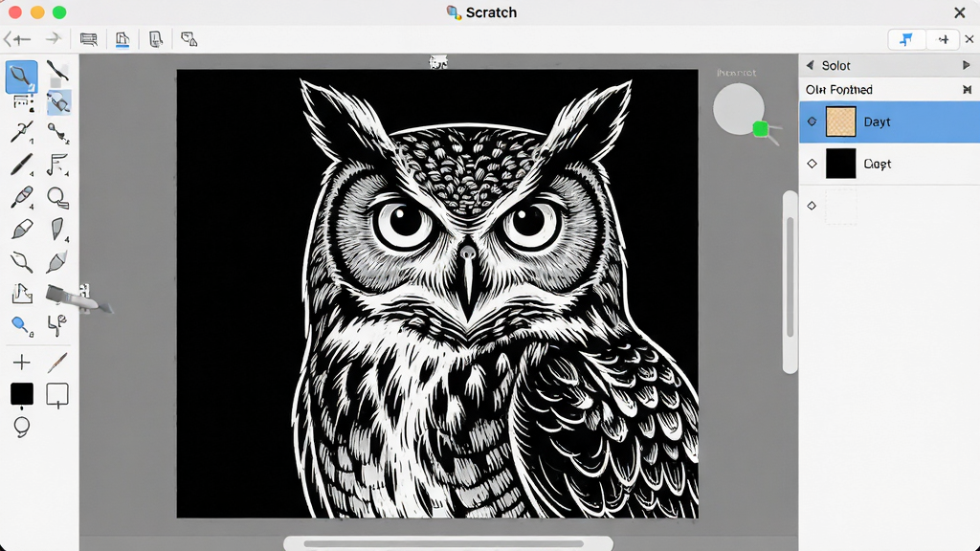Click the Oln Fontned label

click(x=838, y=90)
